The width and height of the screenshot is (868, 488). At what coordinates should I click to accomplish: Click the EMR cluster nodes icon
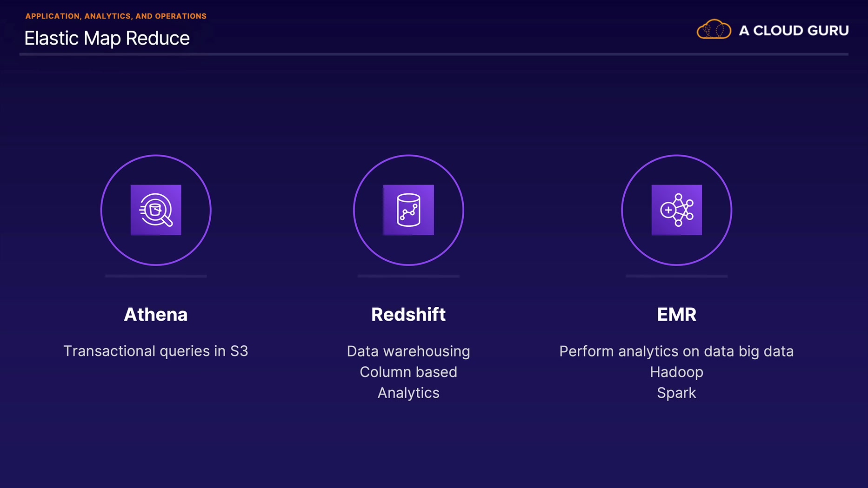click(x=676, y=210)
